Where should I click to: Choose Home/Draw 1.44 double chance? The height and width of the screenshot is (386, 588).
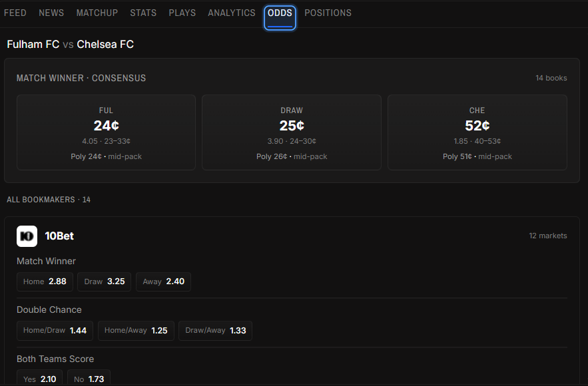point(55,331)
